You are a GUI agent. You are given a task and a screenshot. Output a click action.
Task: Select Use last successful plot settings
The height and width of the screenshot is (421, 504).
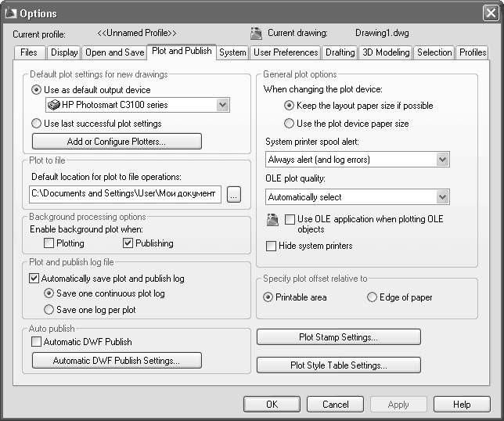(37, 124)
